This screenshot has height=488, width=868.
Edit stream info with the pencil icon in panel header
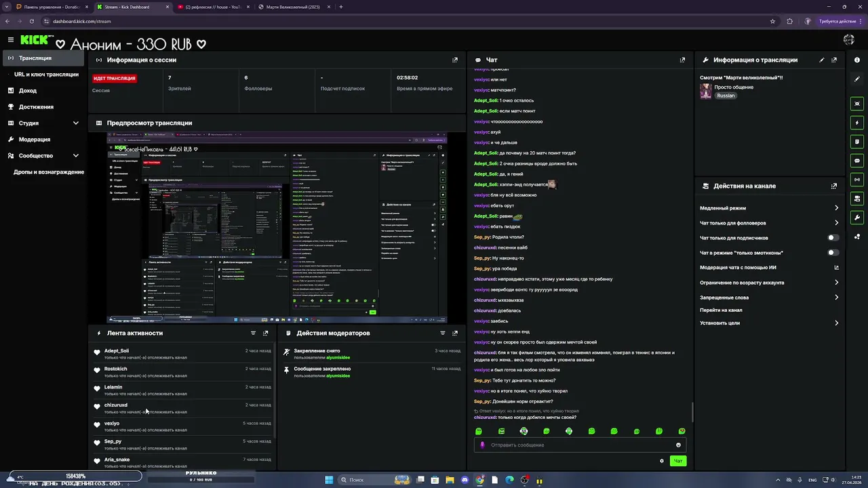pyautogui.click(x=822, y=60)
